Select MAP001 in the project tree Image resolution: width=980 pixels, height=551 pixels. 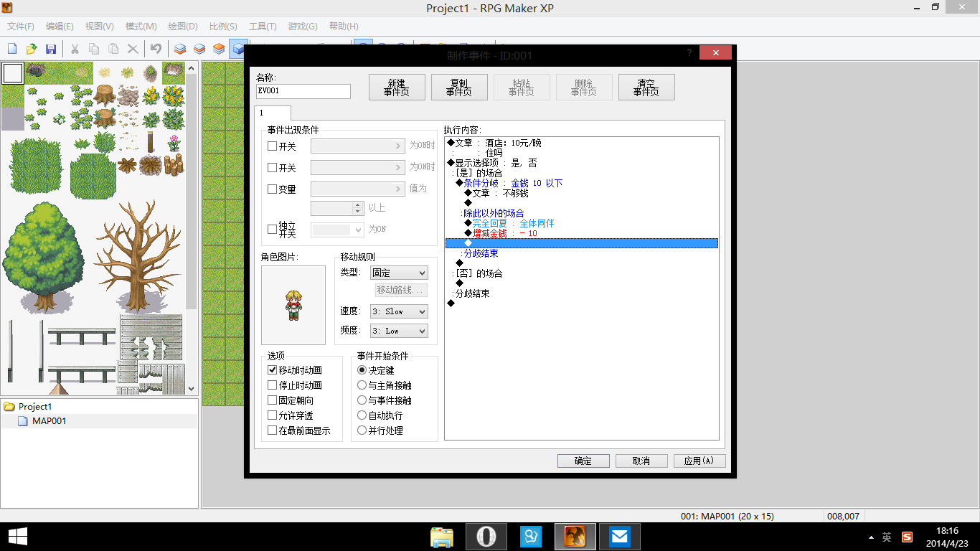point(49,421)
